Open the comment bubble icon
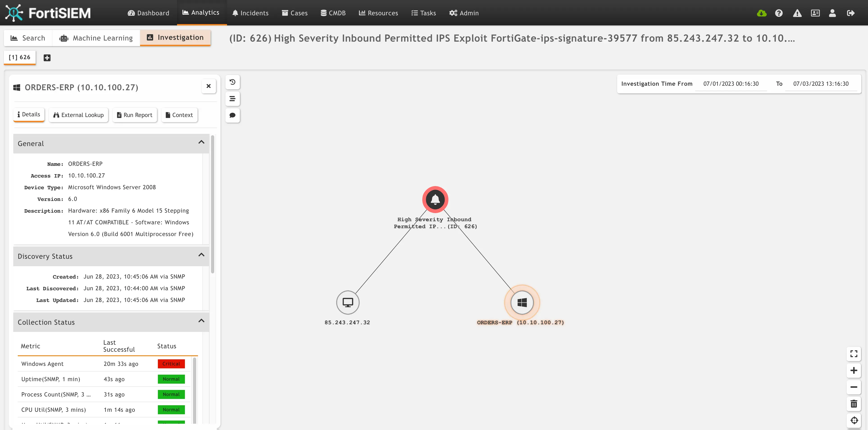 pyautogui.click(x=232, y=115)
